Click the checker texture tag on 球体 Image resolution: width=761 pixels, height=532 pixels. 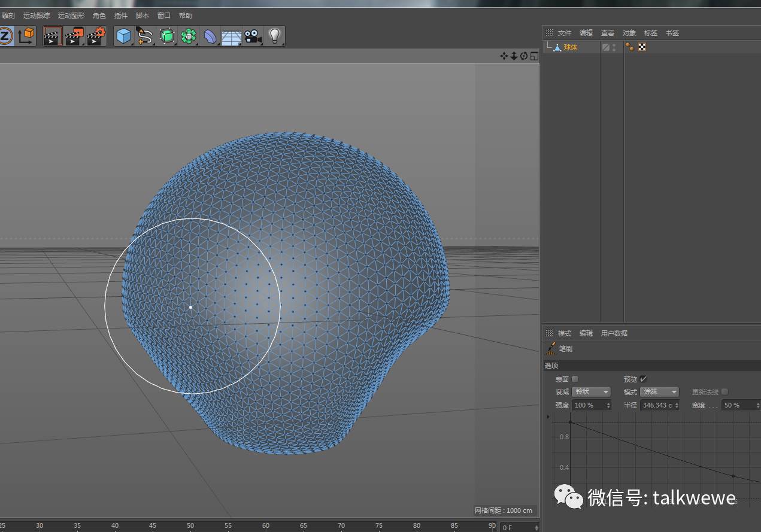tap(642, 47)
